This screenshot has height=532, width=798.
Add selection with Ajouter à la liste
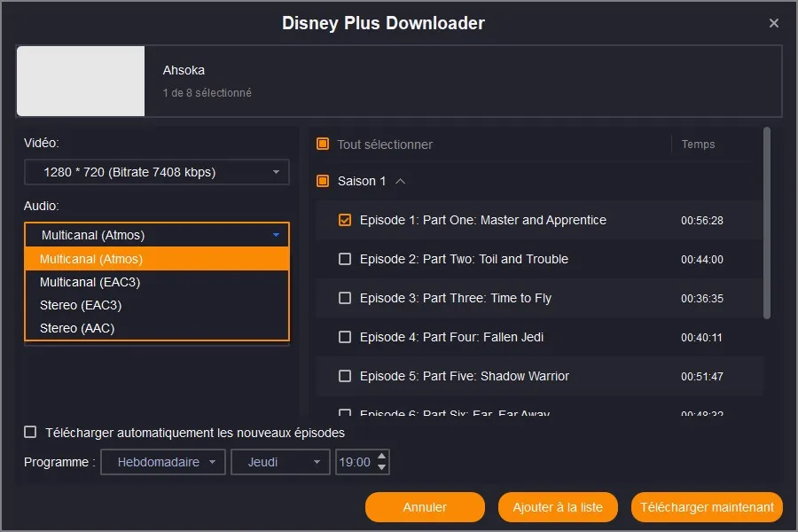coord(558,507)
